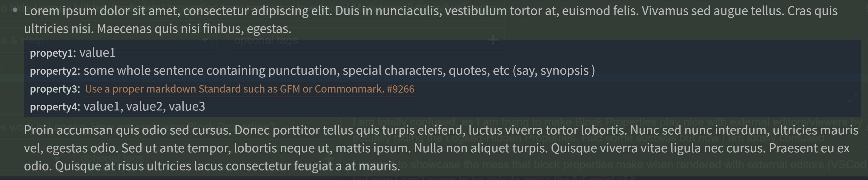Screen dimensions: 868x180
Task: Open the property2 key page
Action: (x=53, y=71)
